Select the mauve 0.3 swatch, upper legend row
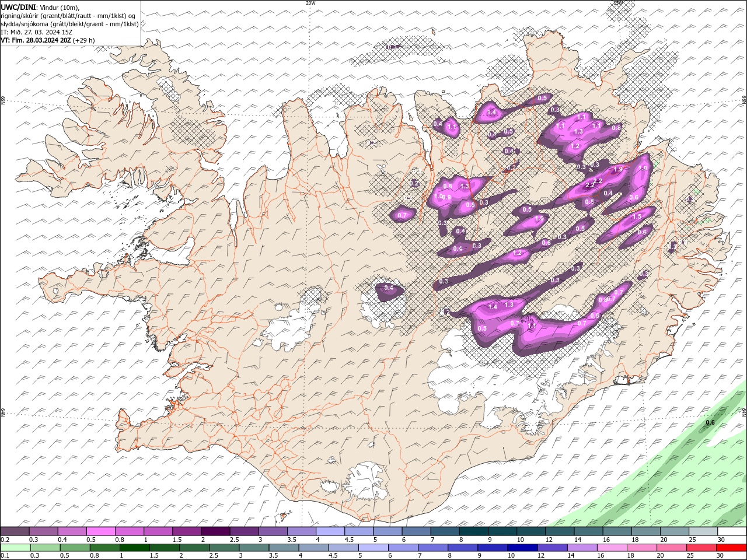Screen dimensions: 747x560 point(44,531)
